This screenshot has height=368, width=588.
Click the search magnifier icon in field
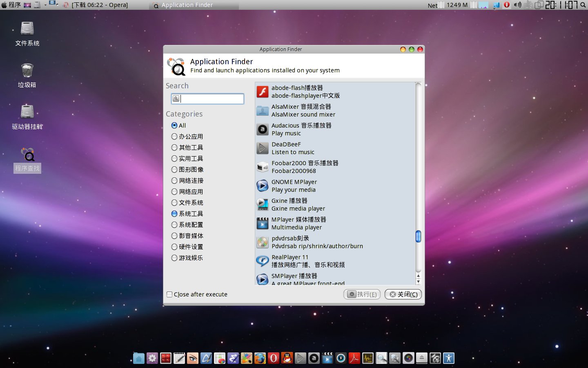click(x=176, y=99)
